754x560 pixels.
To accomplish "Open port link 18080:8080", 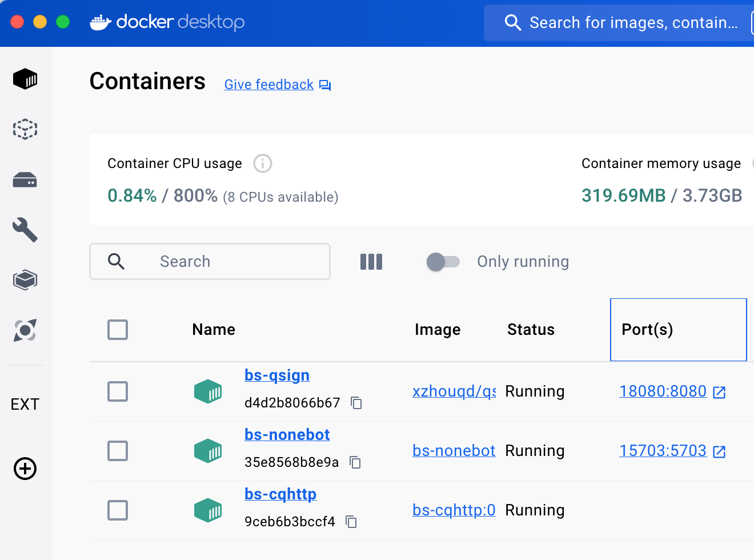I will 663,391.
